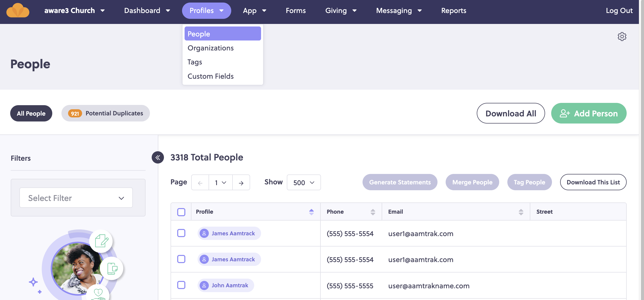The width and height of the screenshot is (644, 300).
Task: Select Custom Fields in the Profiles menu
Action: click(x=223, y=76)
